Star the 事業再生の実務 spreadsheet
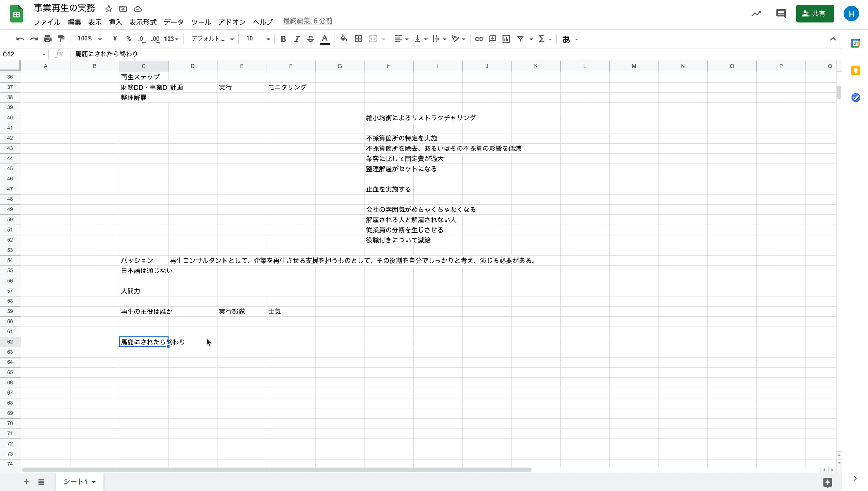 point(108,9)
